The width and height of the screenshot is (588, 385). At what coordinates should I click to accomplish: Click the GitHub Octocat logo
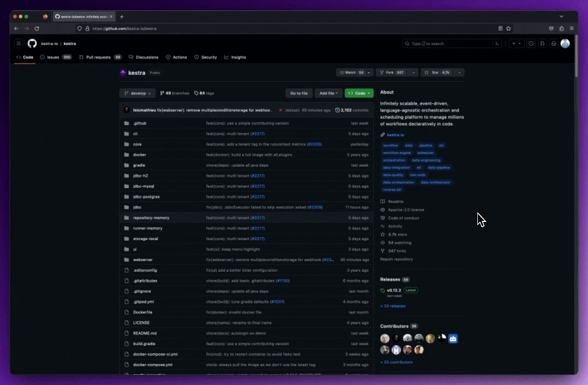(x=32, y=43)
